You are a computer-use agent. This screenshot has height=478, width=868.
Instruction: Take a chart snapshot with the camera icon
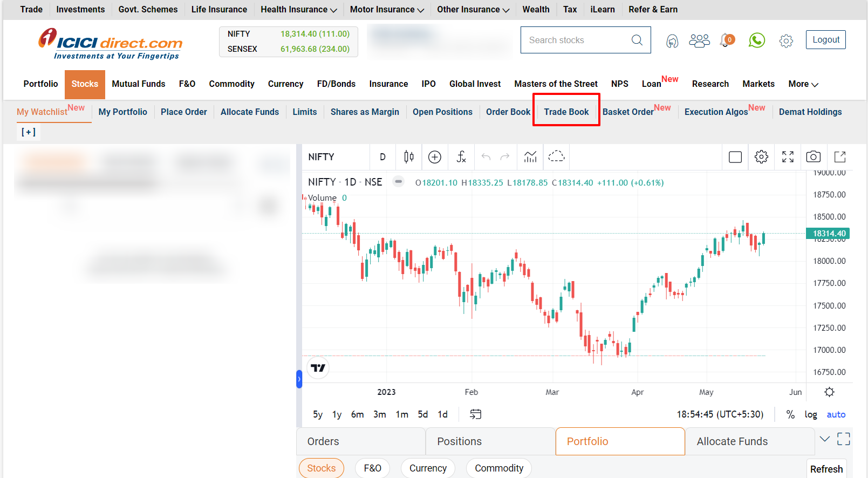click(814, 157)
